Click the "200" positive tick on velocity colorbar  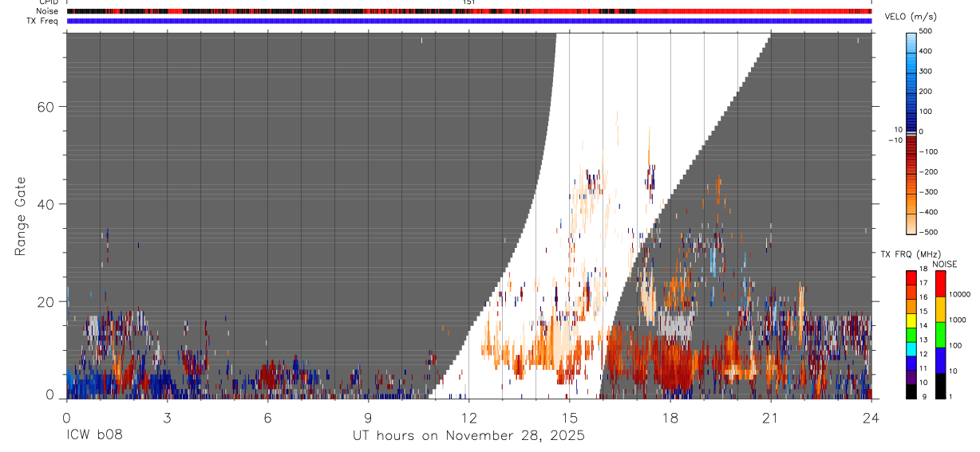coord(927,92)
